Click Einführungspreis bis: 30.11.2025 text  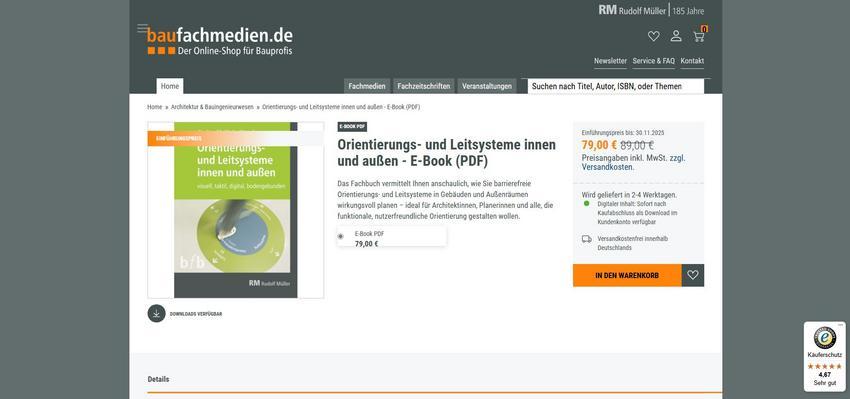623,133
